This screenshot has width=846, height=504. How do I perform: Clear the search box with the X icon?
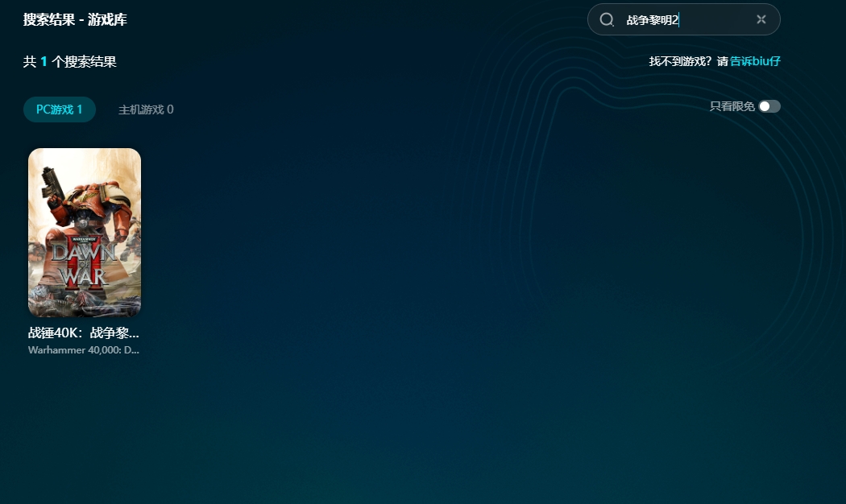pos(761,19)
